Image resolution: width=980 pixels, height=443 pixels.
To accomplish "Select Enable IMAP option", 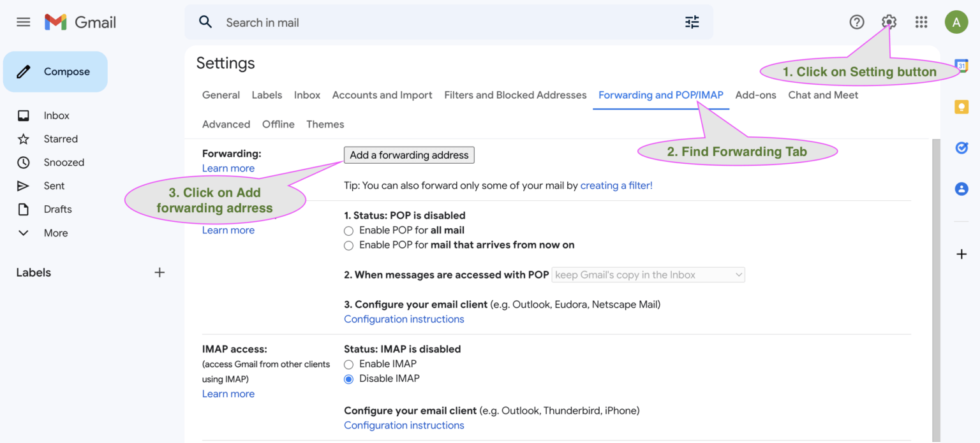I will [x=349, y=364].
